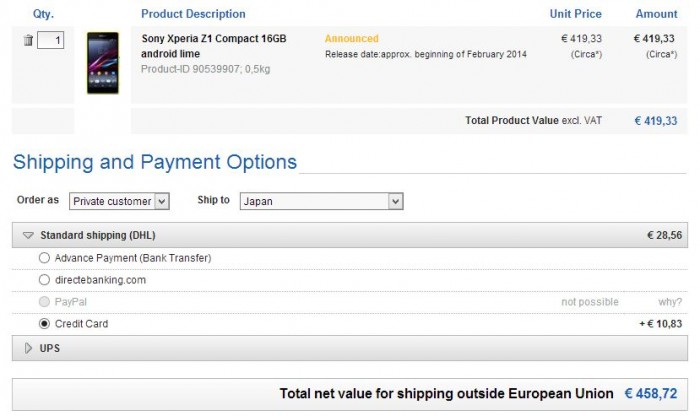
Task: Click the Announced status label
Action: click(351, 39)
